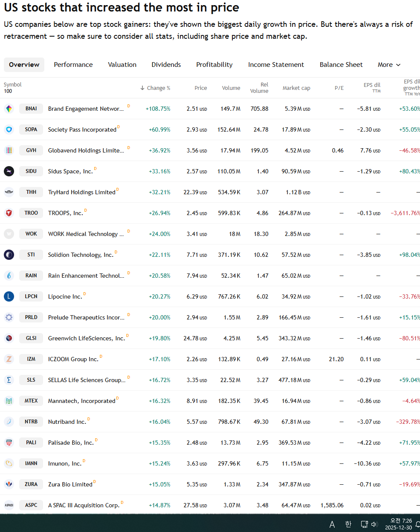
Task: Open the Dividends tab
Action: pos(166,65)
